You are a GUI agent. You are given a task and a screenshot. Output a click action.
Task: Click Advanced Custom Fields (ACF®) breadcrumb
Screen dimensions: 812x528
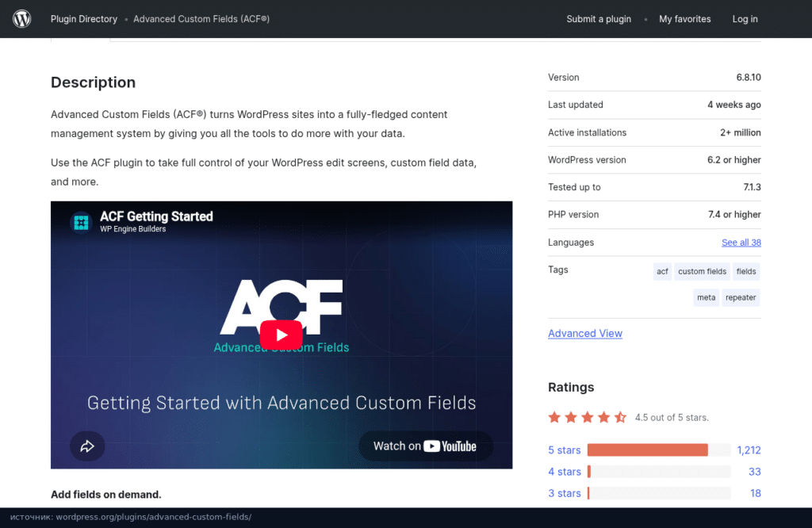point(201,19)
